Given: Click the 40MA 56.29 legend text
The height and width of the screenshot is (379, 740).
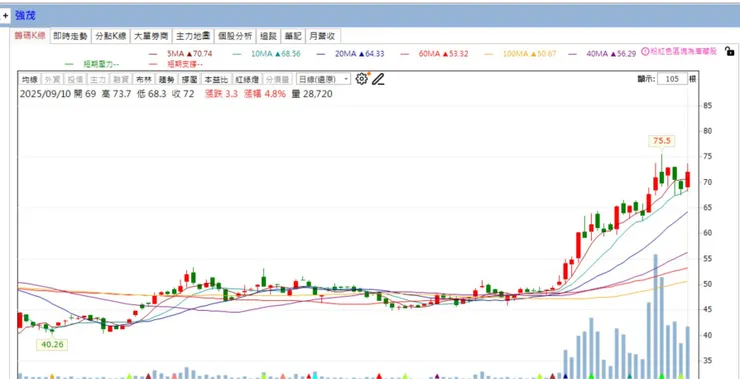Looking at the screenshot, I should point(611,54).
